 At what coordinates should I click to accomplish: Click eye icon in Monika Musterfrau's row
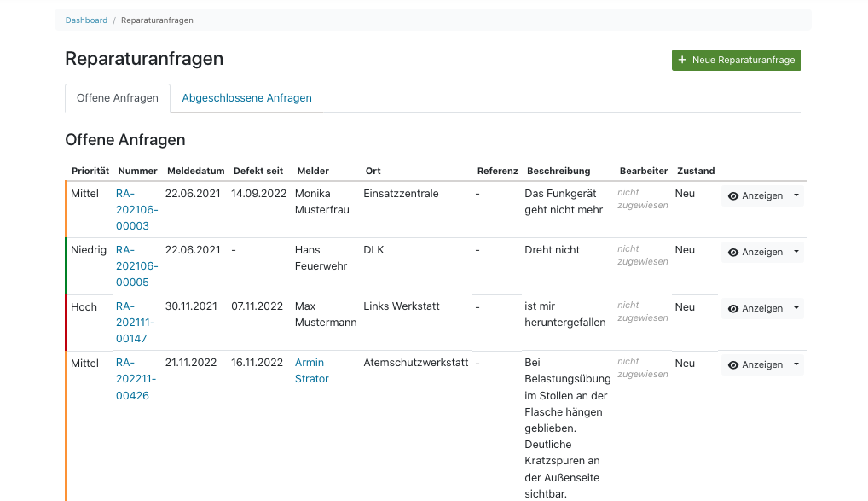coord(732,196)
